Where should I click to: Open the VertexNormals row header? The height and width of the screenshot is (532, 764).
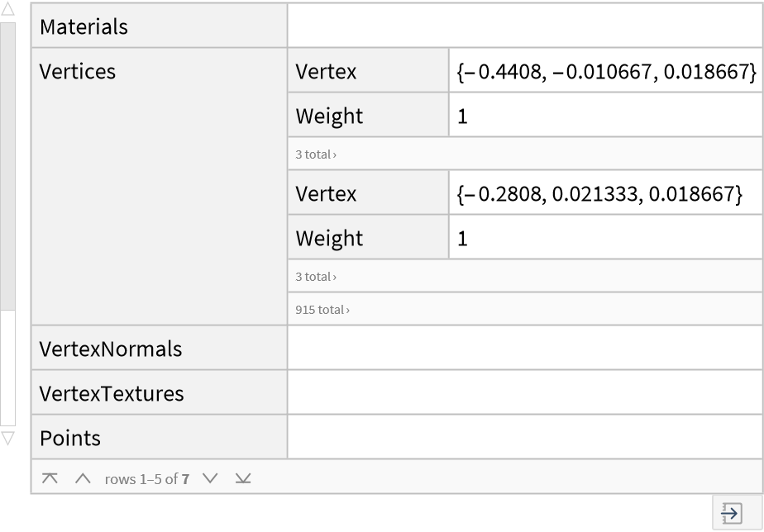(x=111, y=349)
